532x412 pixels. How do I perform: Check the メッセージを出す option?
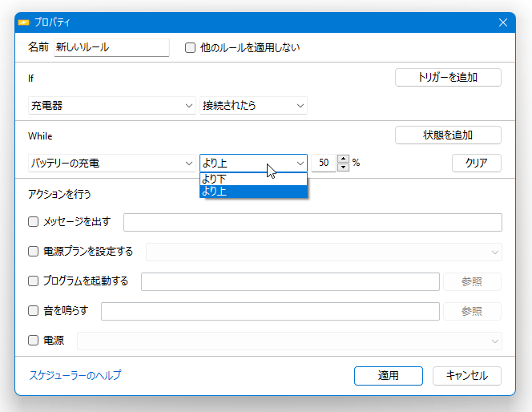[x=34, y=222]
